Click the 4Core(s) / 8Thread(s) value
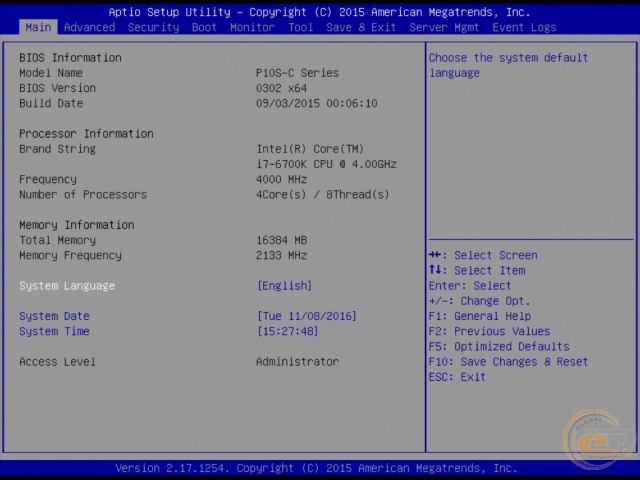The height and width of the screenshot is (480, 640). tap(322, 194)
